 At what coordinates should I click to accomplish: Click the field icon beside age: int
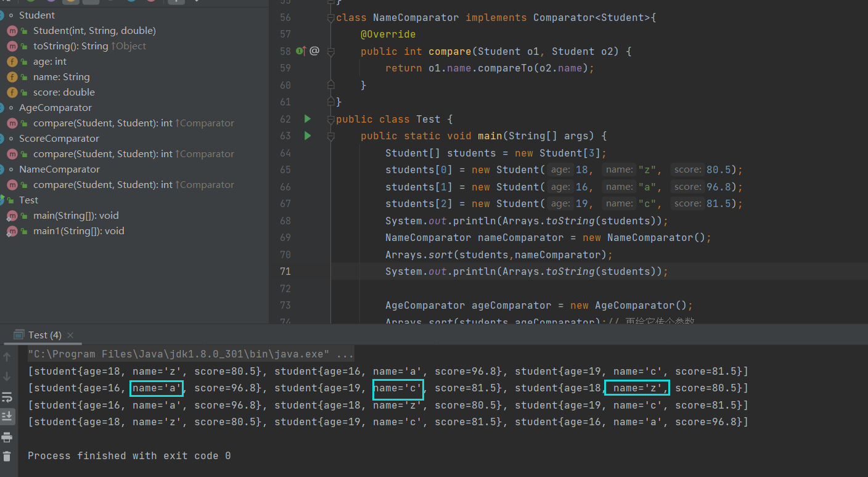[x=12, y=62]
